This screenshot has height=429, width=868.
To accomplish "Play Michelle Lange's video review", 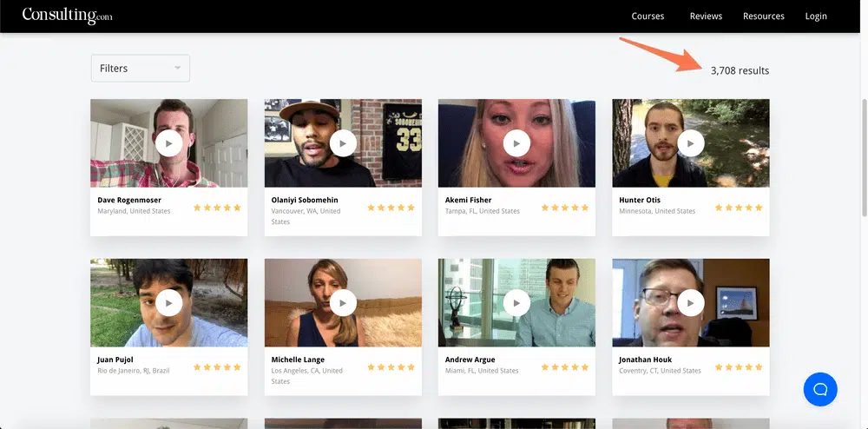I will point(343,303).
